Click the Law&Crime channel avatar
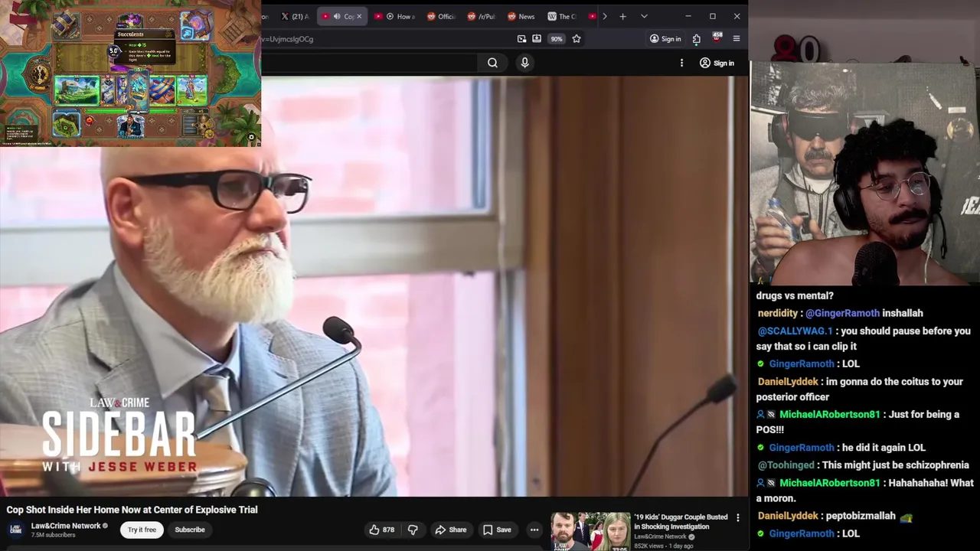This screenshot has height=551, width=980. (x=15, y=530)
